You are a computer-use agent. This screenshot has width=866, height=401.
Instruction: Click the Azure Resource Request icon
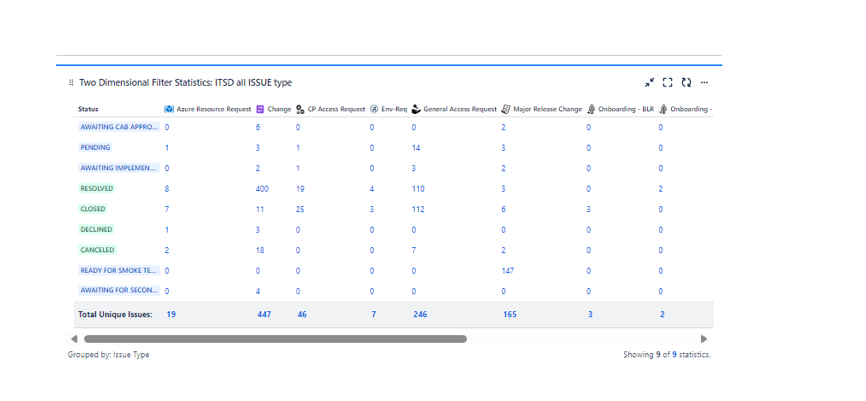coord(169,109)
